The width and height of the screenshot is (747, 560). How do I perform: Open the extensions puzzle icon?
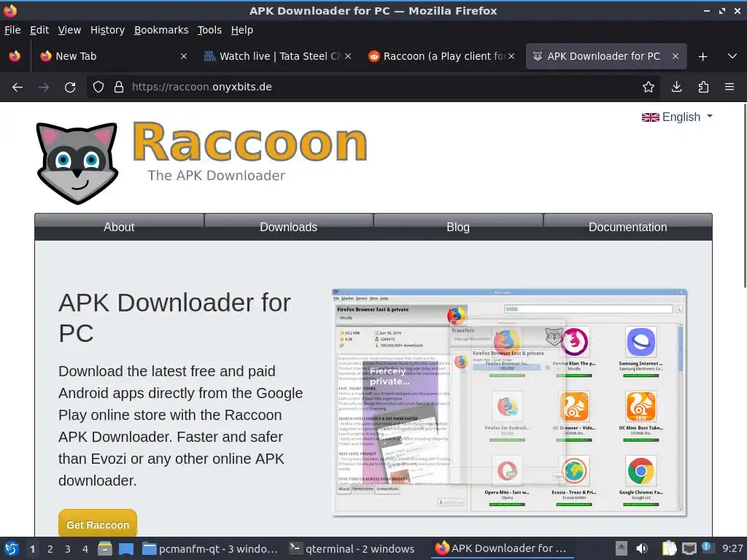(x=703, y=87)
